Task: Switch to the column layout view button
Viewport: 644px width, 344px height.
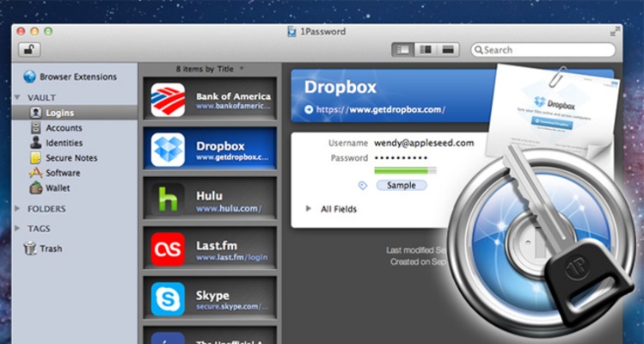Action: [426, 50]
